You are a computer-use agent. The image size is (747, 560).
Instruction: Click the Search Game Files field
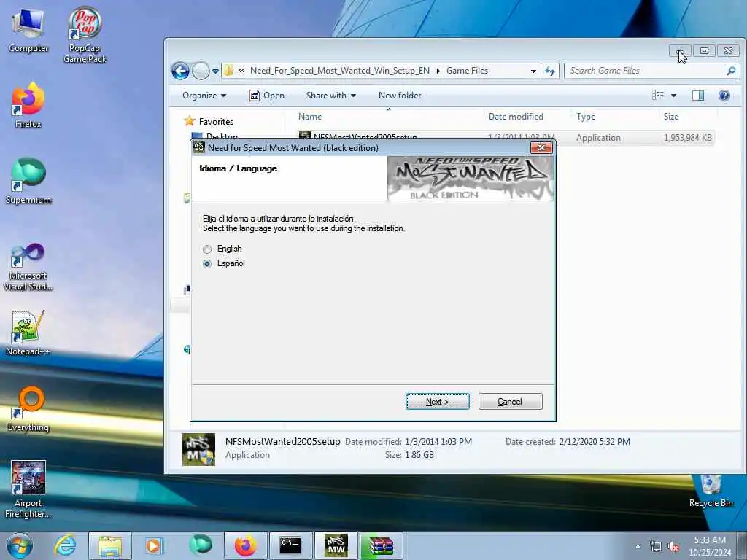(x=651, y=71)
